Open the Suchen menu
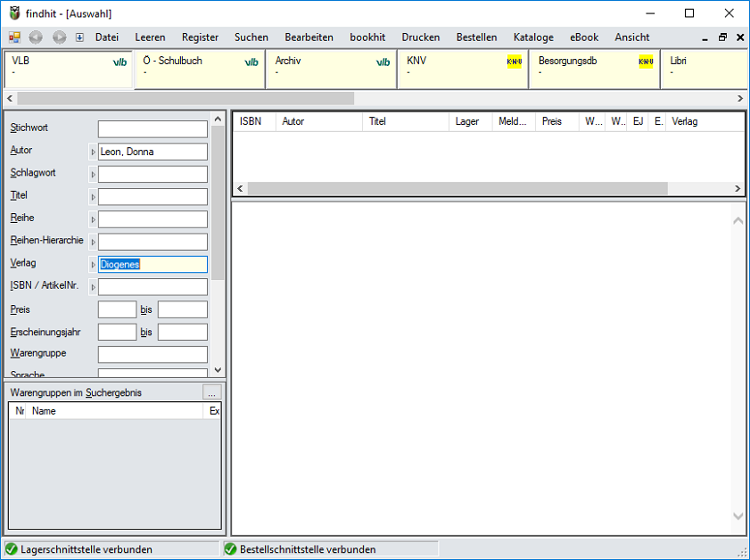 pos(251,37)
